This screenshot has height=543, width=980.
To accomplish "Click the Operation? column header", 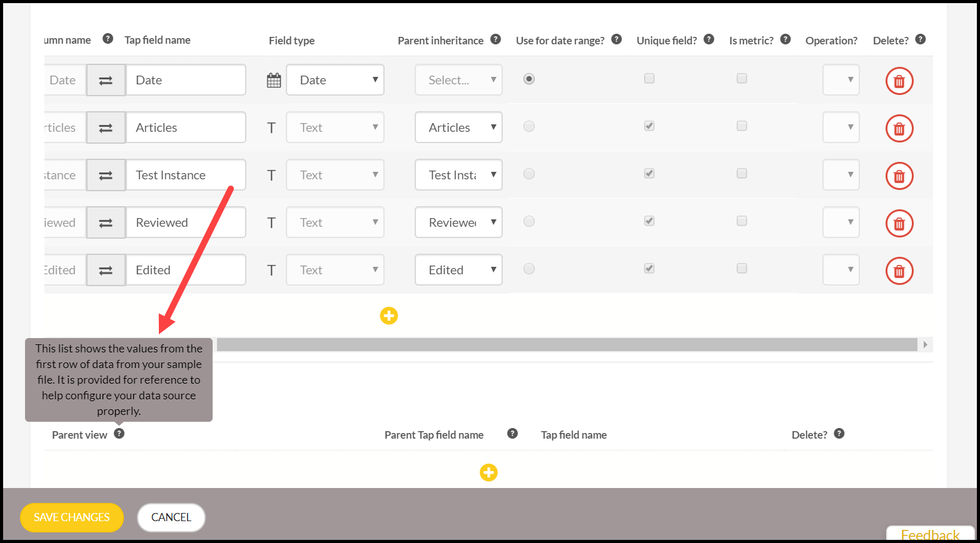I will click(831, 41).
